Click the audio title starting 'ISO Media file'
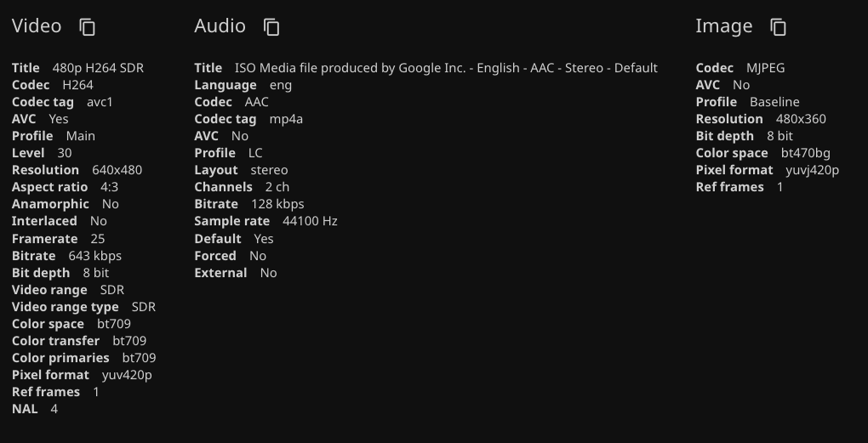This screenshot has height=443, width=868. pos(446,68)
